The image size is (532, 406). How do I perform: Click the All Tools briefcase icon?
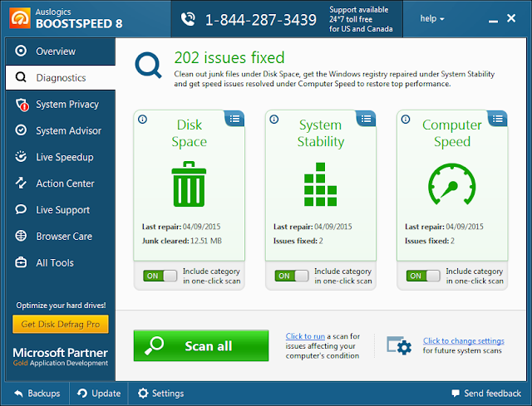coord(21,262)
